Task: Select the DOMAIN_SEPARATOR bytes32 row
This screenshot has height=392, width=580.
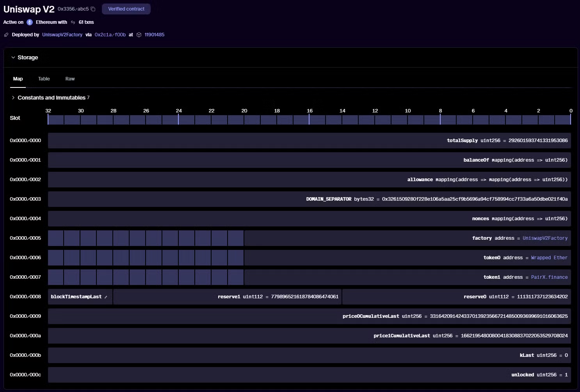Action: pyautogui.click(x=310, y=199)
